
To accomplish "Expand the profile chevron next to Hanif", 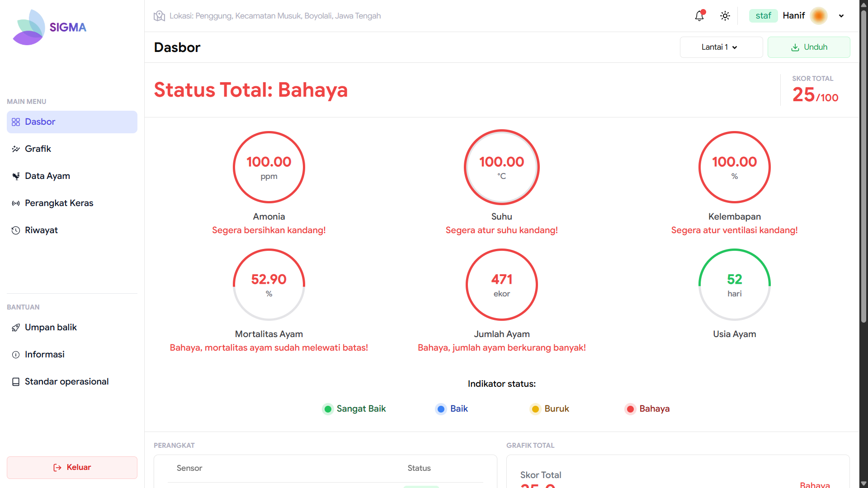I will click(x=841, y=15).
